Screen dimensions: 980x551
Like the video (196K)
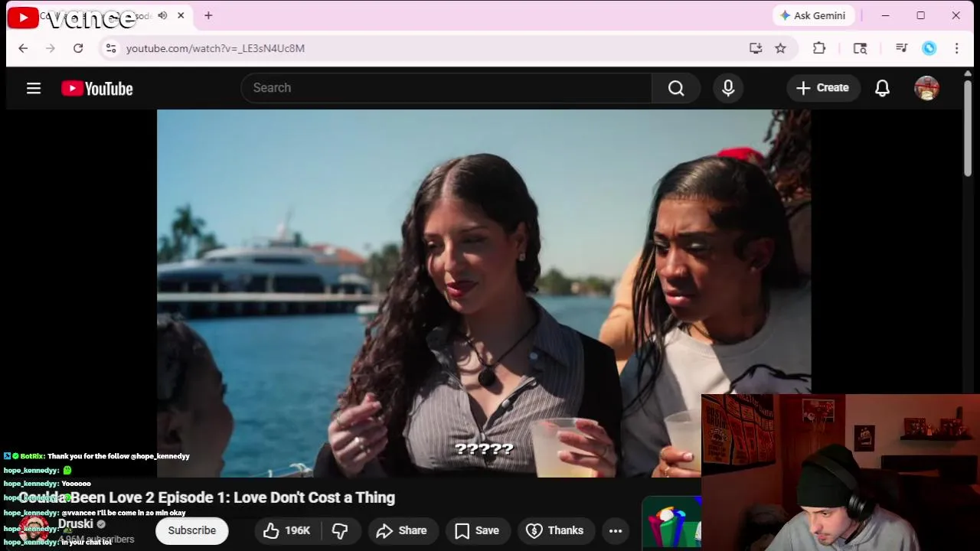pos(287,530)
